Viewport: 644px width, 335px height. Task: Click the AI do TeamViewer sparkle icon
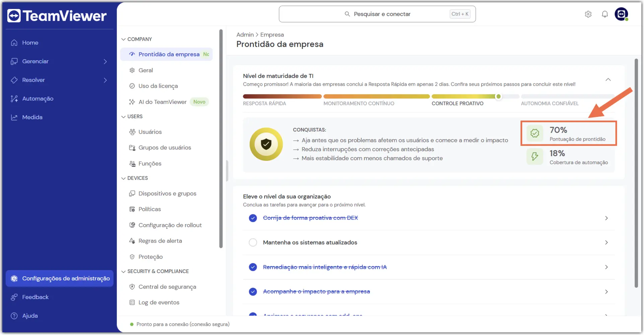132,102
